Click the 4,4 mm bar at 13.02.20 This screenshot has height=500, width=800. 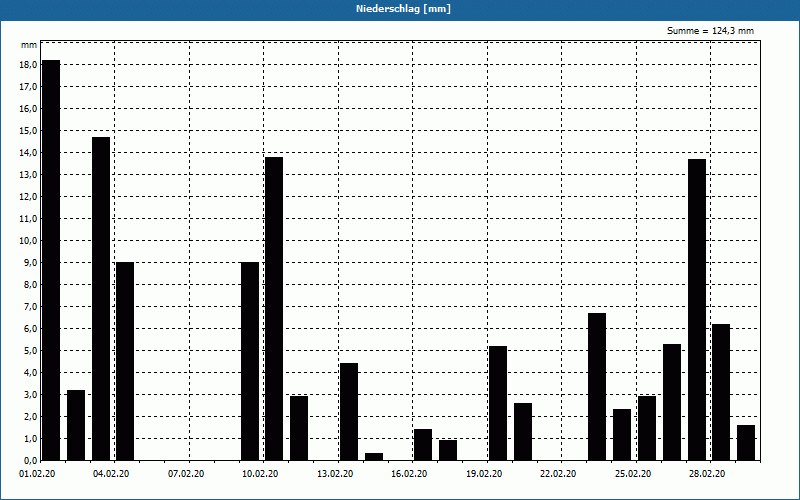tap(349, 412)
